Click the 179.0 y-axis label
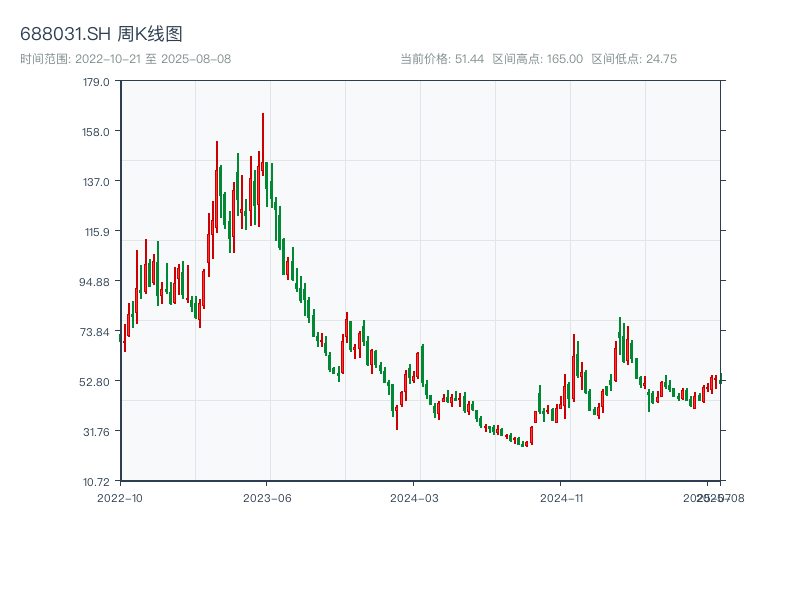This screenshot has width=800, height=600. [96, 84]
